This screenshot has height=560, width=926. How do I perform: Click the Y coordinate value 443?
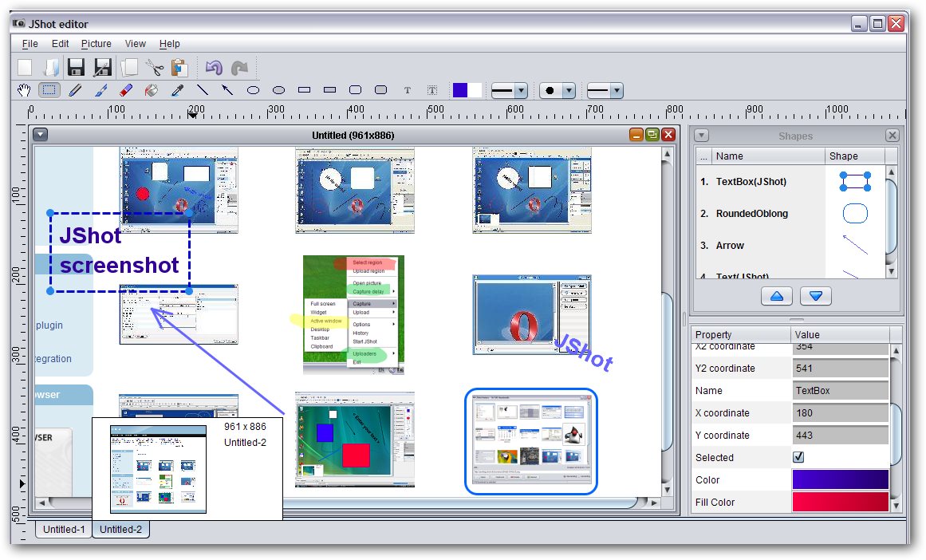point(840,436)
